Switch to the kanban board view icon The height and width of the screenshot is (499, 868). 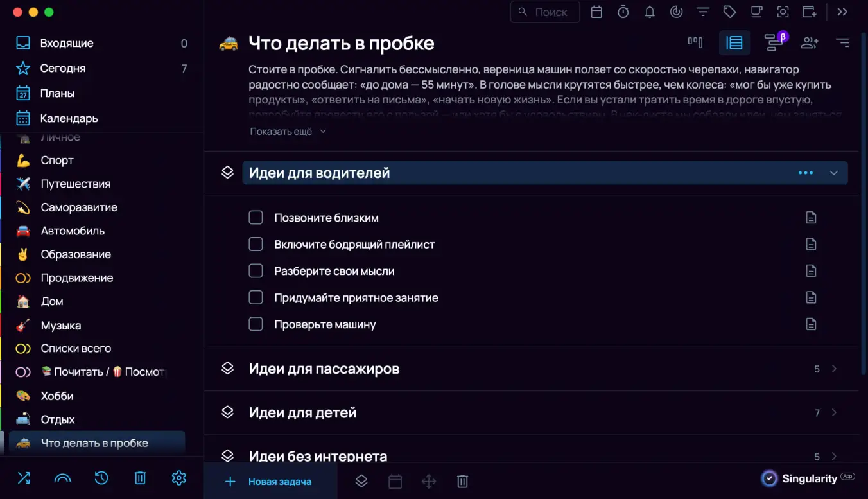click(x=695, y=42)
